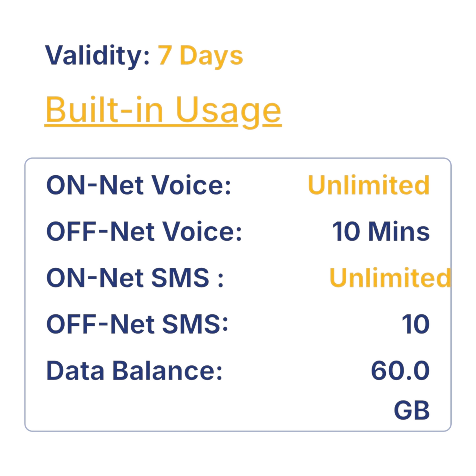Click the word Days in validity
Image resolution: width=476 pixels, height=476 pixels.
tap(211, 56)
